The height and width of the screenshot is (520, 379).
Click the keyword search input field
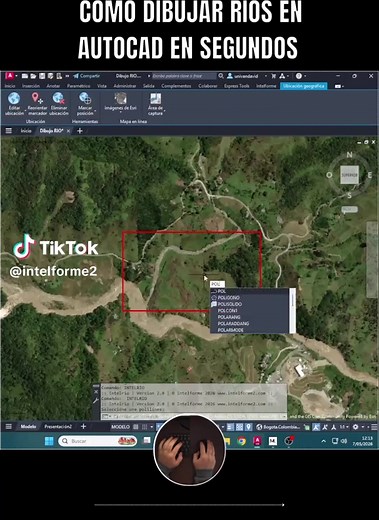click(184, 76)
